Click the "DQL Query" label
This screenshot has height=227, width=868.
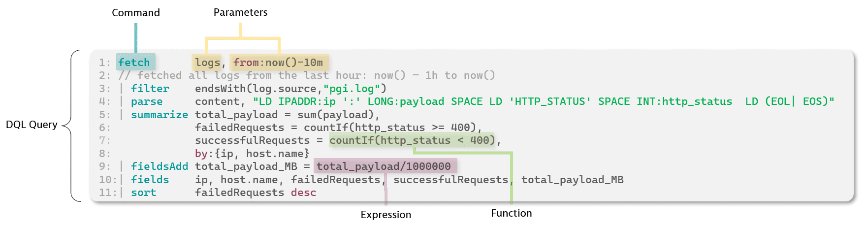pyautogui.click(x=32, y=125)
